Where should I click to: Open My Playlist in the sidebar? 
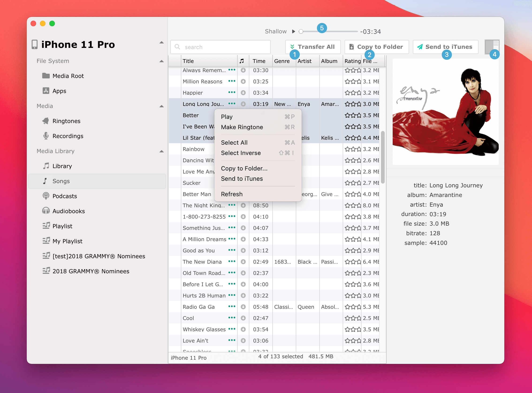tap(62, 241)
